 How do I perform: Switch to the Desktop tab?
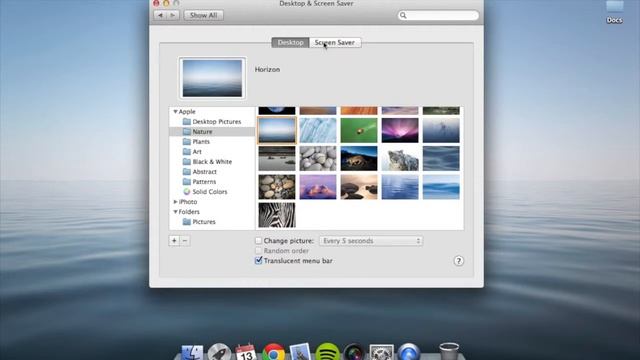pos(290,42)
